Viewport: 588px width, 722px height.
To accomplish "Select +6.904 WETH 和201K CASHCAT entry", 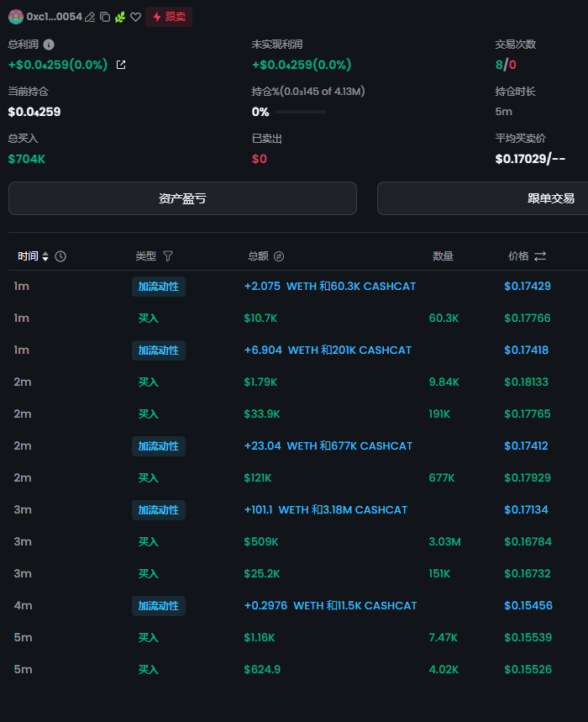I will point(328,350).
